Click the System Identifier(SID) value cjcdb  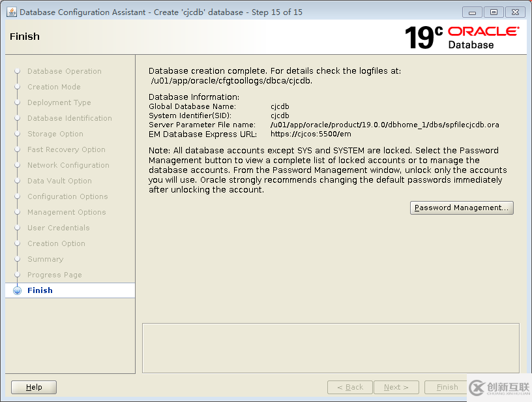point(280,116)
